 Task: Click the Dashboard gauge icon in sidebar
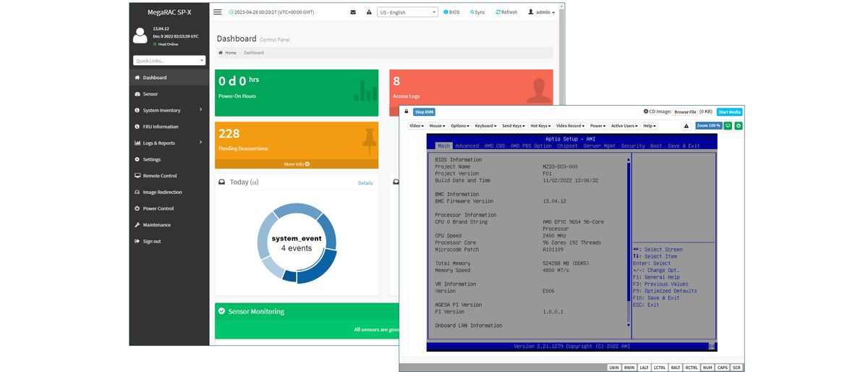click(137, 77)
